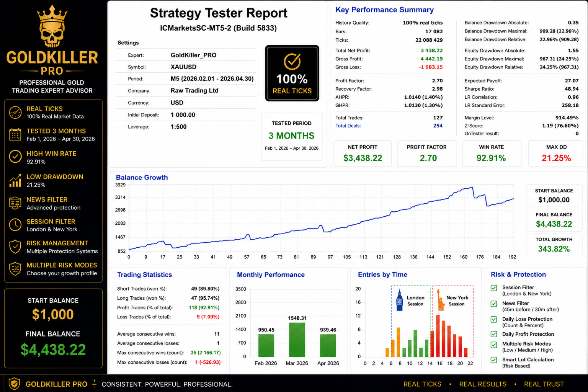The height and width of the screenshot is (392, 588).
Task: Click the Short Trades value 49 (89.80%)
Action: click(205, 289)
